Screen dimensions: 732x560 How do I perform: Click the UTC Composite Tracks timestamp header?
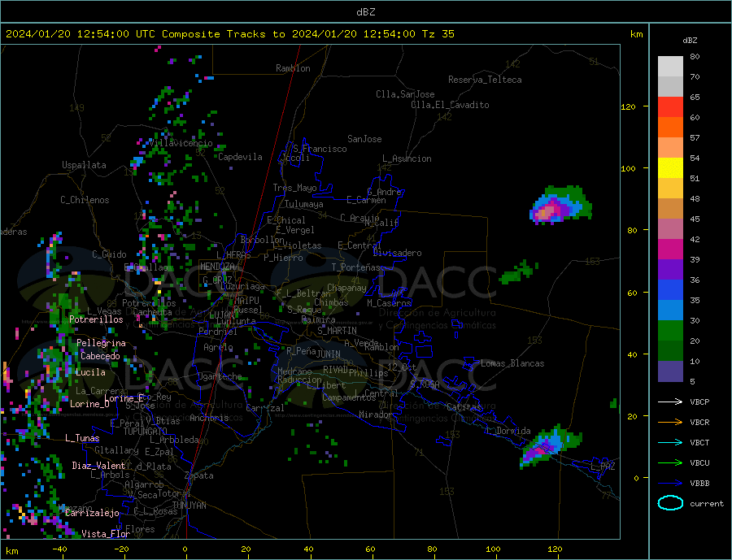pyautogui.click(x=229, y=34)
